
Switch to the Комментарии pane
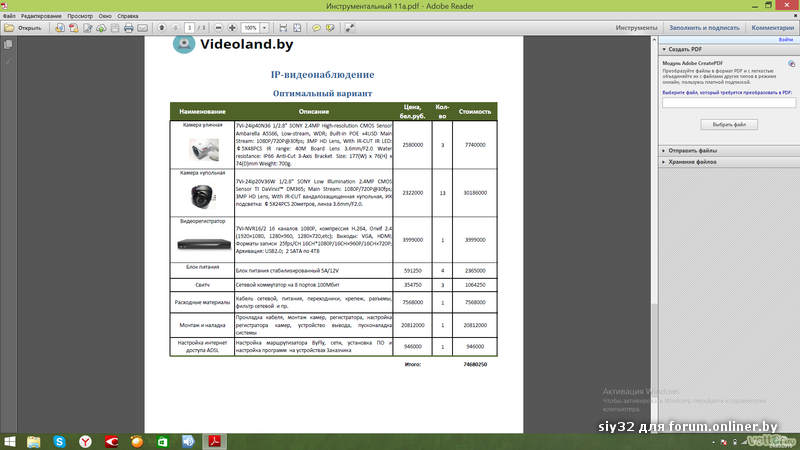point(772,28)
